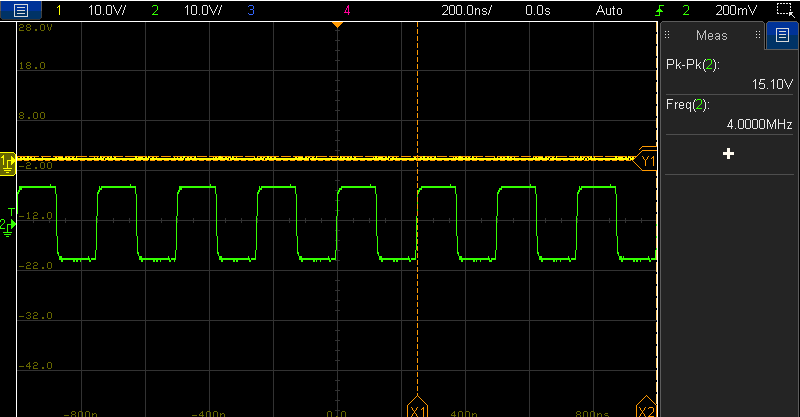Open the main menu icon at top left

click(20, 10)
